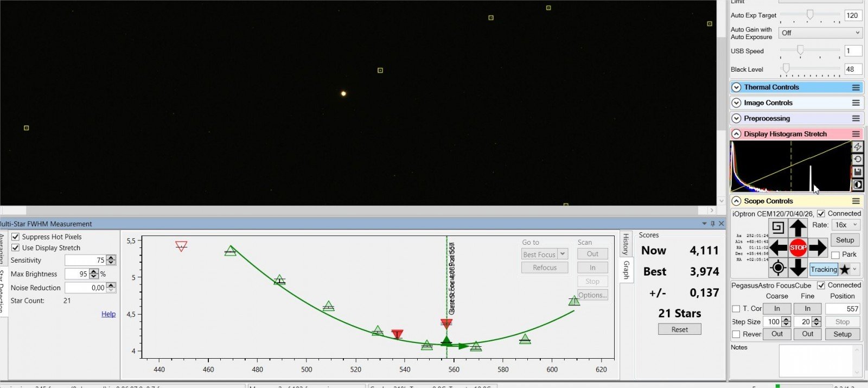
Task: Slew the mount left with the arrow
Action: [x=778, y=248]
